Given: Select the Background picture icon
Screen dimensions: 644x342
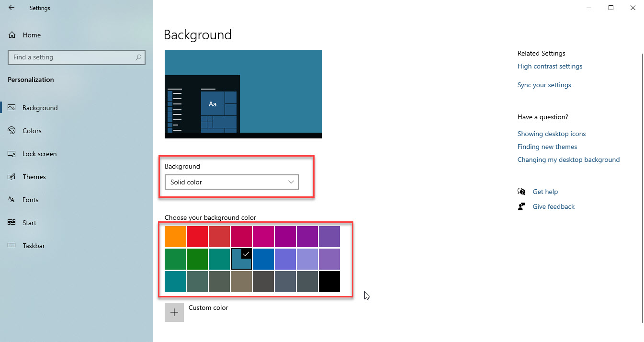Looking at the screenshot, I should [x=12, y=108].
